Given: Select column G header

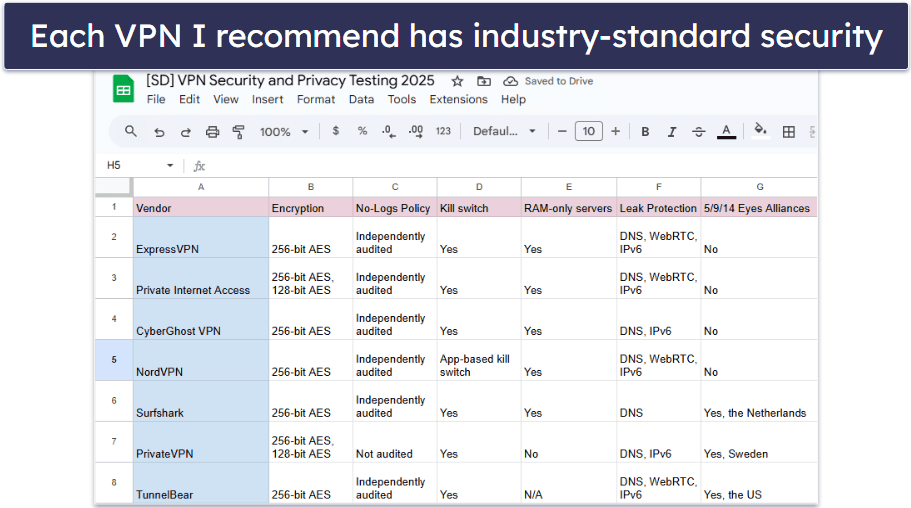Looking at the screenshot, I should [x=759, y=187].
